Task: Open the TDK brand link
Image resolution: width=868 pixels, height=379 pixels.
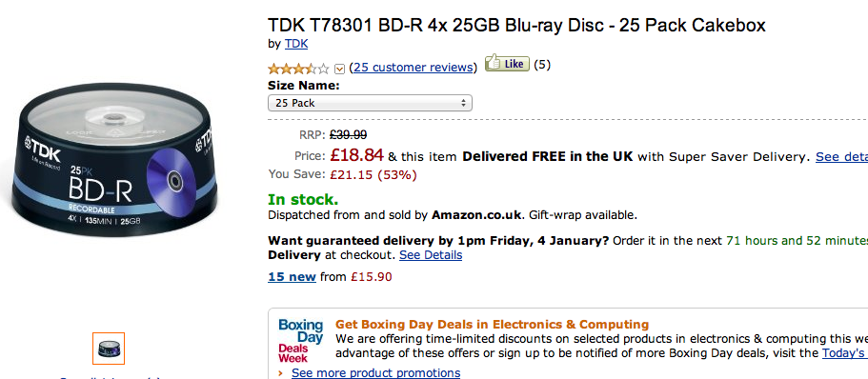Action: (x=296, y=44)
